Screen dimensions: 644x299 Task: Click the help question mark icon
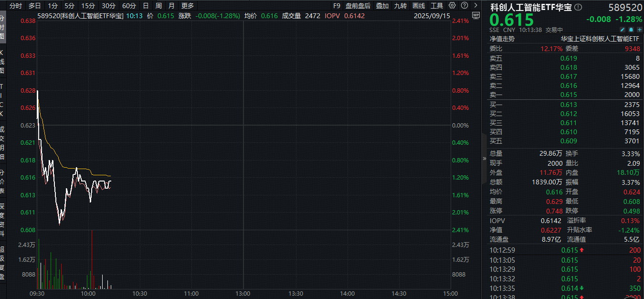(x=464, y=6)
